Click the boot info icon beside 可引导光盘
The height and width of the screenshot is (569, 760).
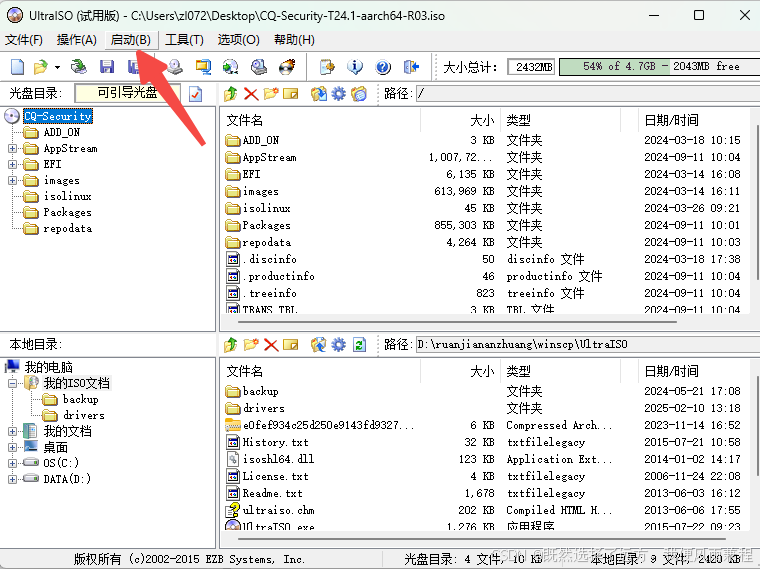point(195,94)
